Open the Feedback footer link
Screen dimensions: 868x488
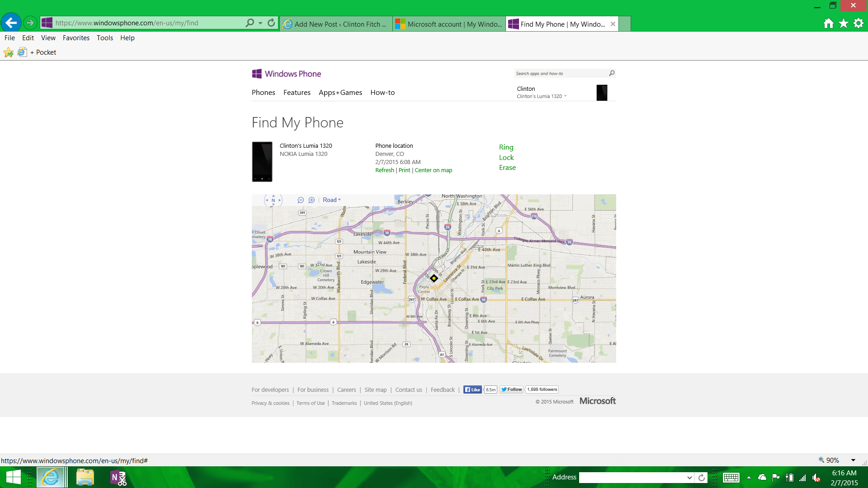click(443, 390)
